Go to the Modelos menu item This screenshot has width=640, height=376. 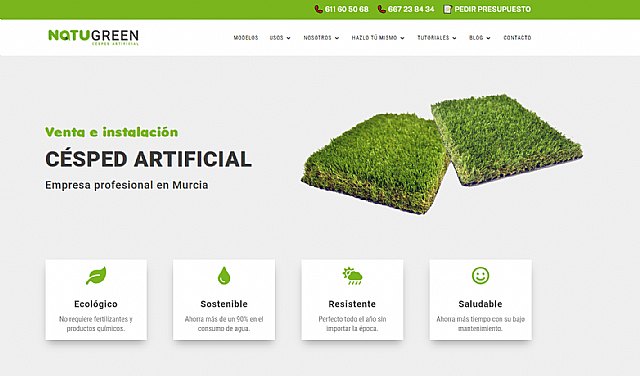point(246,38)
